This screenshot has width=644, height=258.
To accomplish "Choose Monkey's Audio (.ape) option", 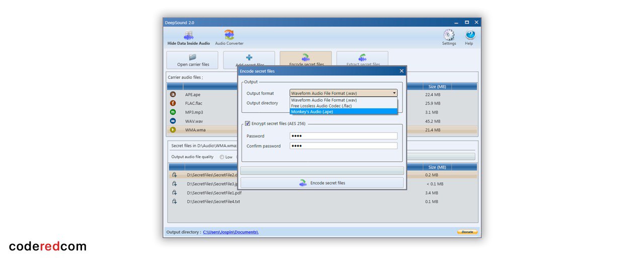I will pos(344,111).
